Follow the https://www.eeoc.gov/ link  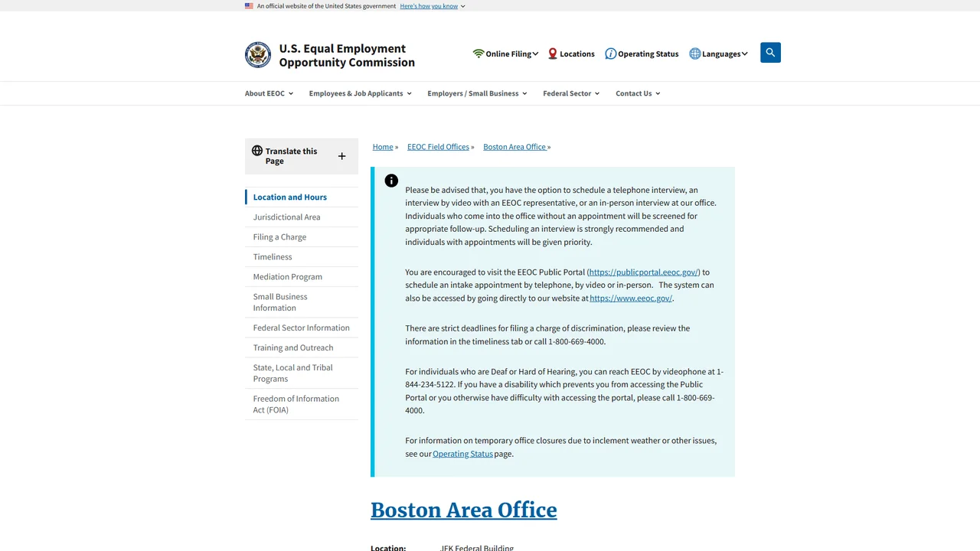[x=631, y=298]
